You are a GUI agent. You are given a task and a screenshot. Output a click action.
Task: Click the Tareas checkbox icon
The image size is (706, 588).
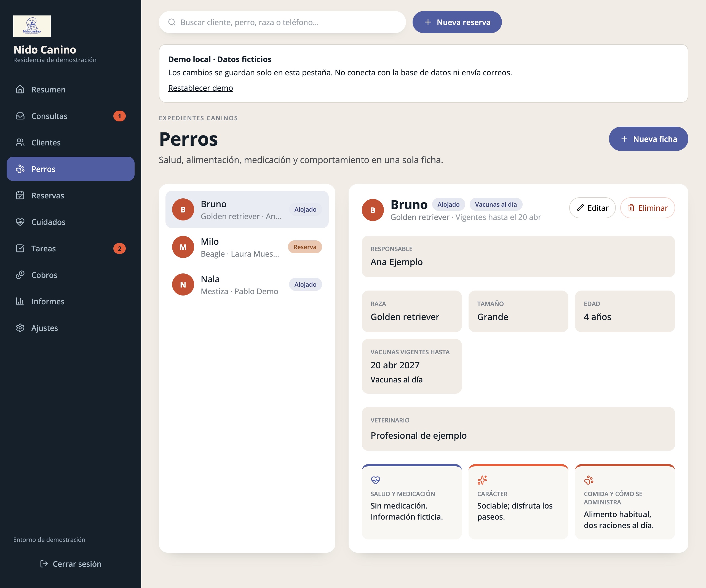tap(20, 249)
